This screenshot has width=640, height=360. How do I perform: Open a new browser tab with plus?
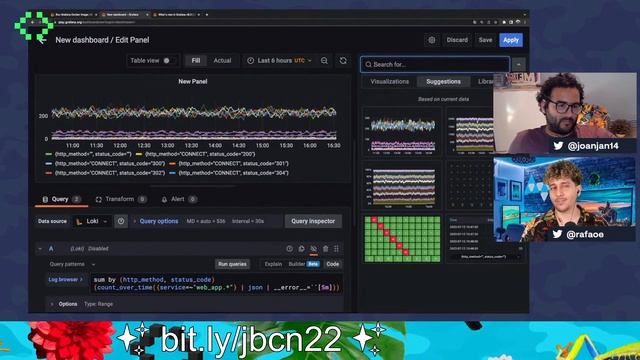pos(207,15)
